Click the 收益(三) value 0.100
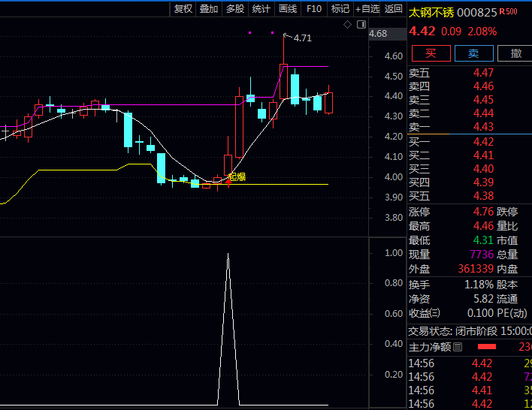 [479, 313]
